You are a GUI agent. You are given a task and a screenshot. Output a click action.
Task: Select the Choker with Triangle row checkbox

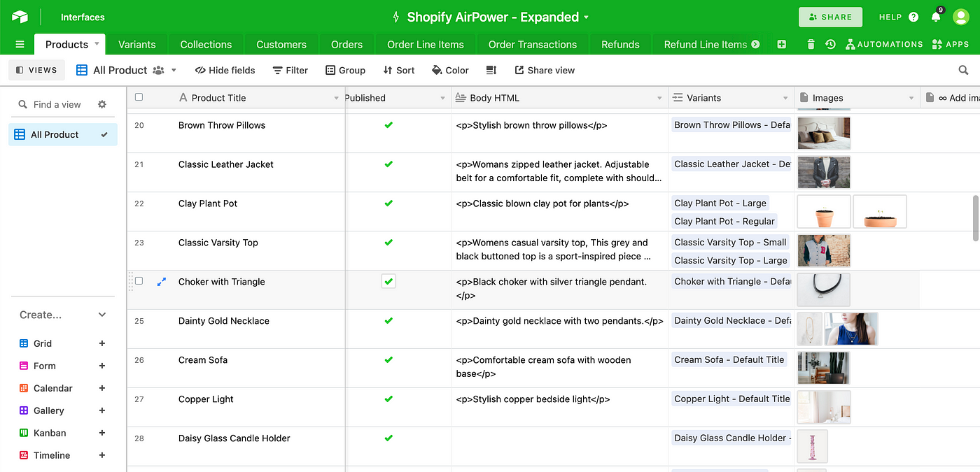[139, 281]
